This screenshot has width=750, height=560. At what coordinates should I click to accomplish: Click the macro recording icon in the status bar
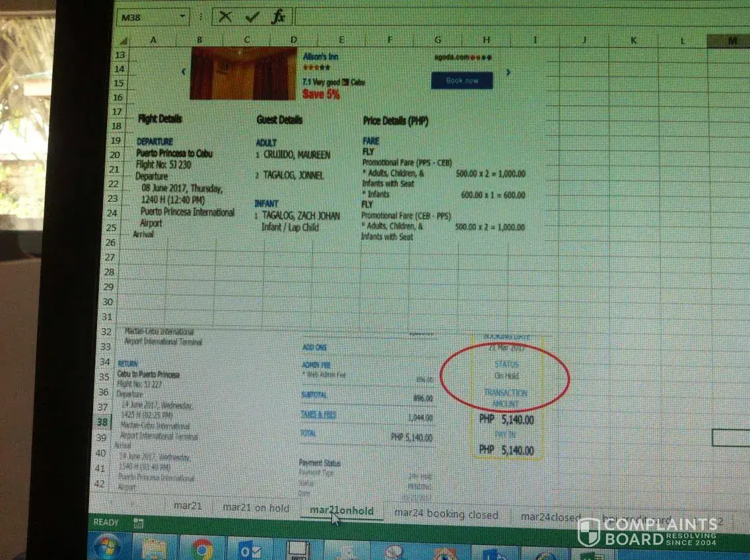pyautogui.click(x=138, y=522)
